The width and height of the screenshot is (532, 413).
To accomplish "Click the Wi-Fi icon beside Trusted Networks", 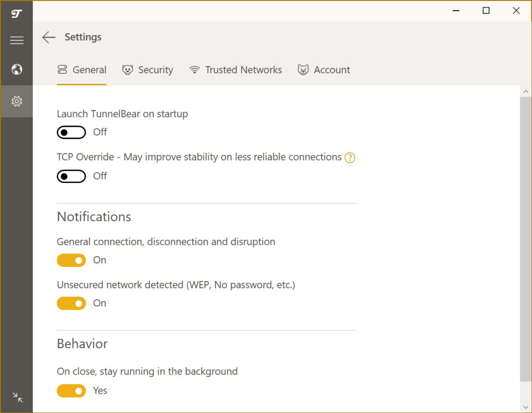I will pyautogui.click(x=194, y=70).
